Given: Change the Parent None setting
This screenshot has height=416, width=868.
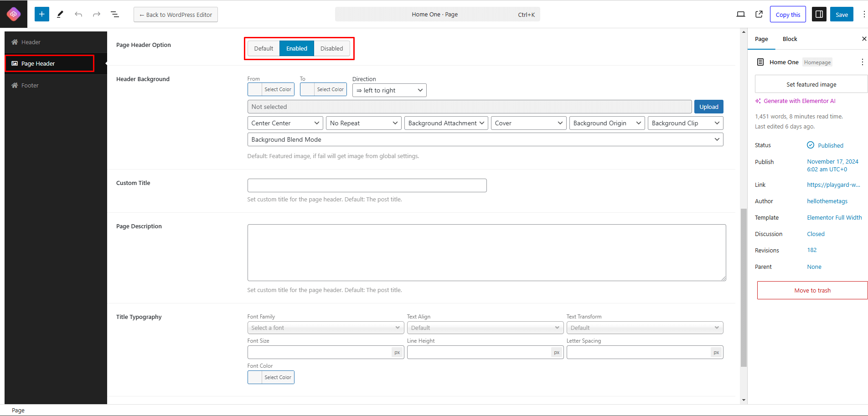Looking at the screenshot, I should (x=814, y=267).
